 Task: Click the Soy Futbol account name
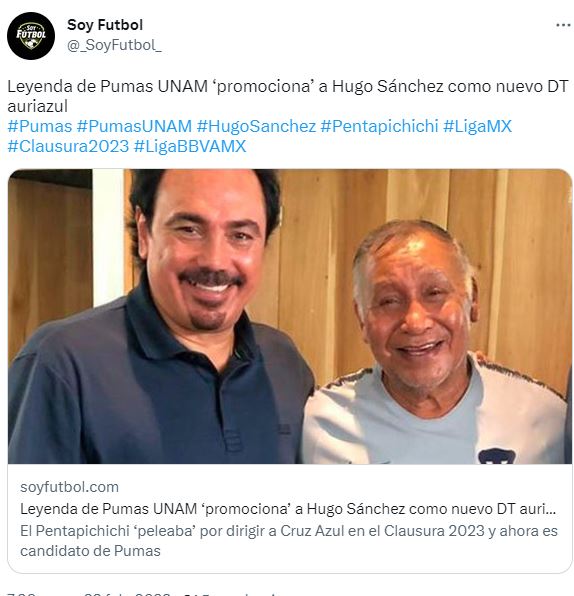105,25
